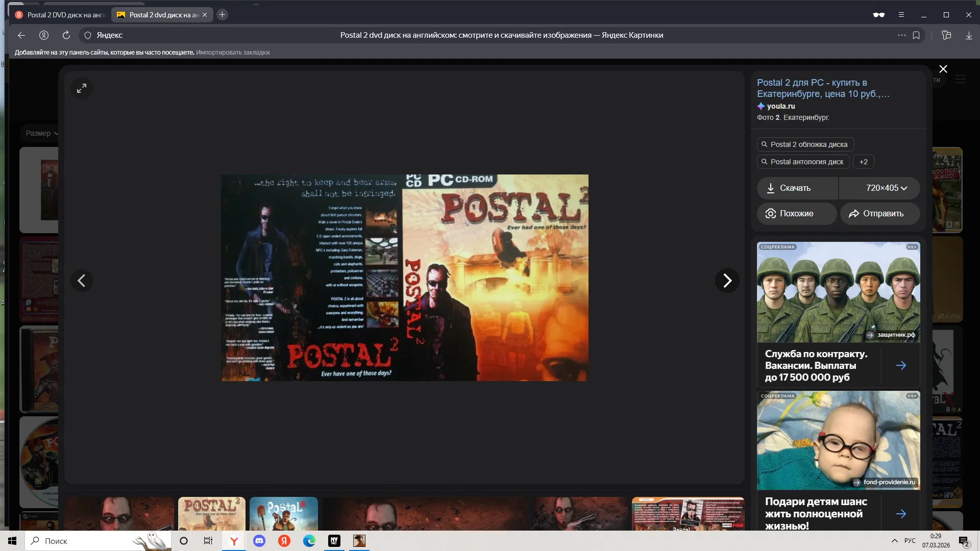This screenshot has width=980, height=551.
Task: Search Postal 2 обложка диска suggestion
Action: pyautogui.click(x=805, y=144)
